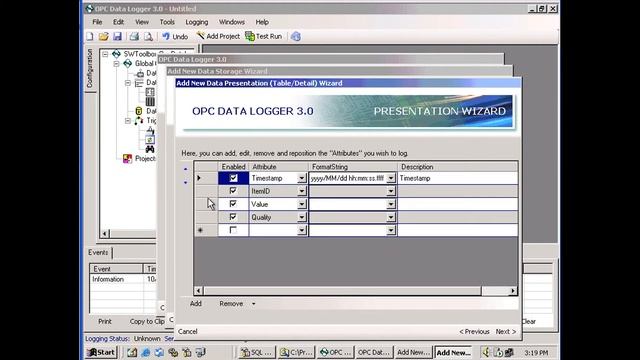Move attribute down with the down arrow
The height and width of the screenshot is (360, 640).
(185, 182)
